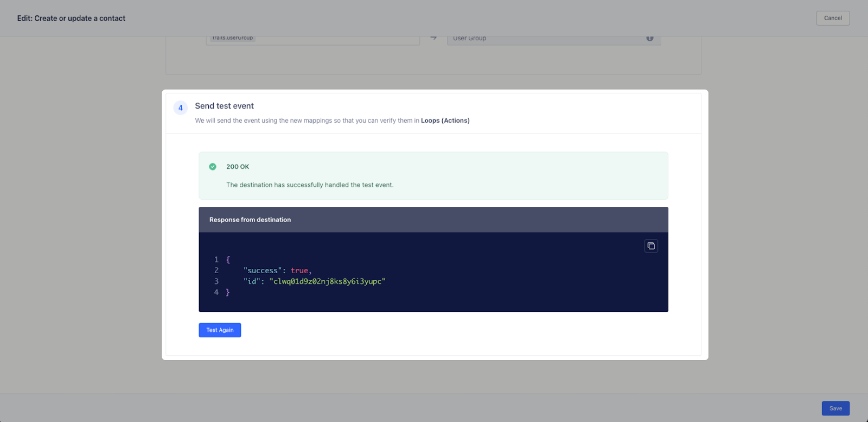This screenshot has width=868, height=422.
Task: Click the "Response from destination" header
Action: pyautogui.click(x=250, y=220)
